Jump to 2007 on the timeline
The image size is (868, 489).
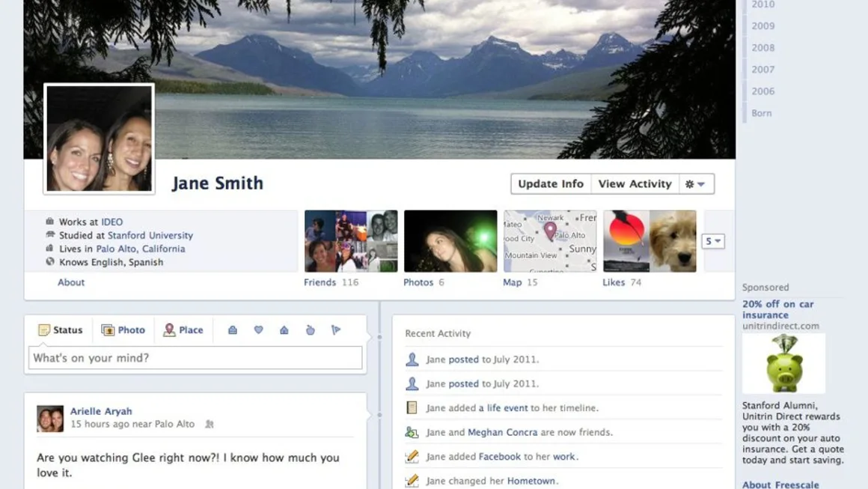tap(762, 69)
